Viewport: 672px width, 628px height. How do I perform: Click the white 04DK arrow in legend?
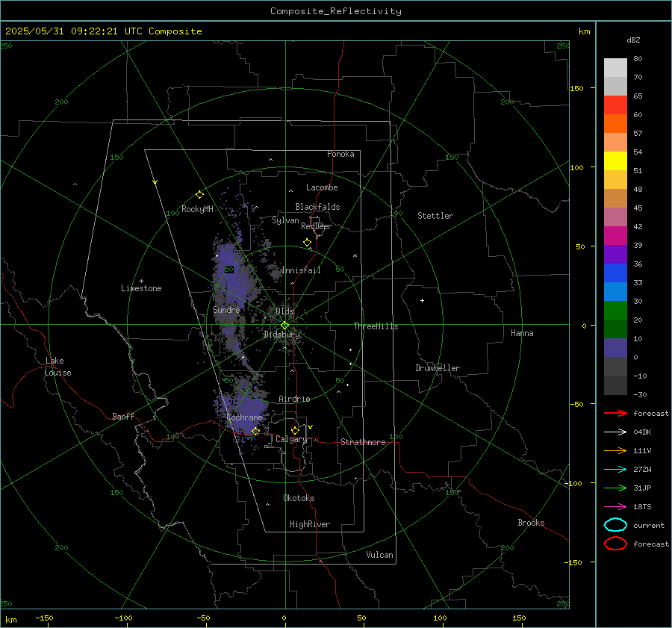[615, 432]
